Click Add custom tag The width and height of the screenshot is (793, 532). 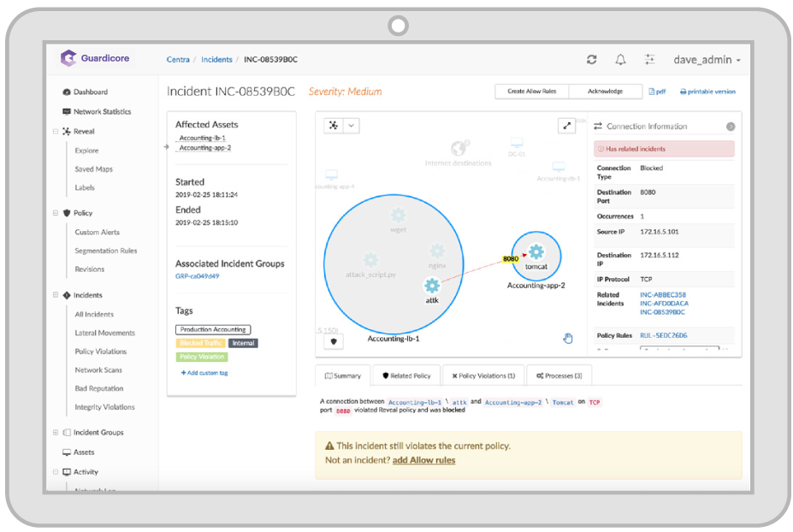point(204,373)
